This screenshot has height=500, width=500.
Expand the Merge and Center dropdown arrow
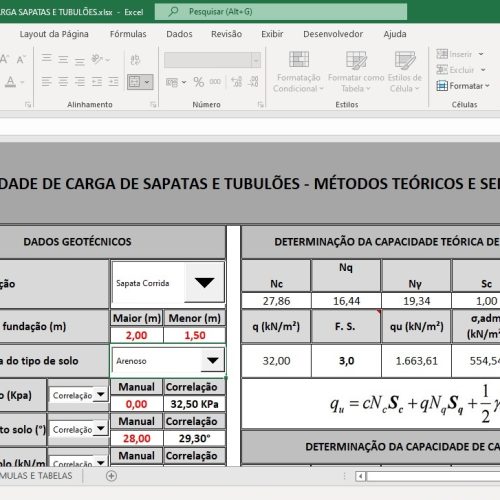click(147, 82)
